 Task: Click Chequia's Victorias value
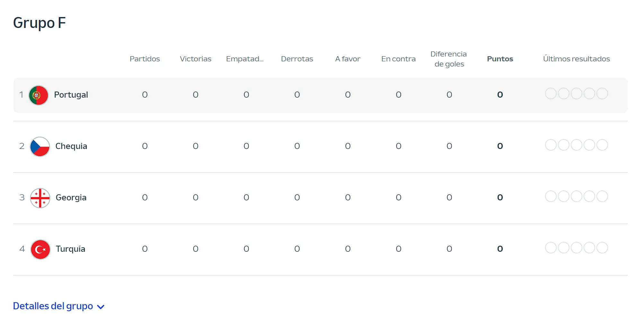pos(196,146)
